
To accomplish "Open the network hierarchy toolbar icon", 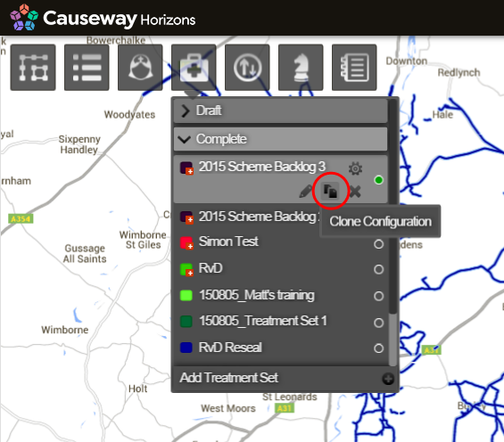I will coord(33,68).
